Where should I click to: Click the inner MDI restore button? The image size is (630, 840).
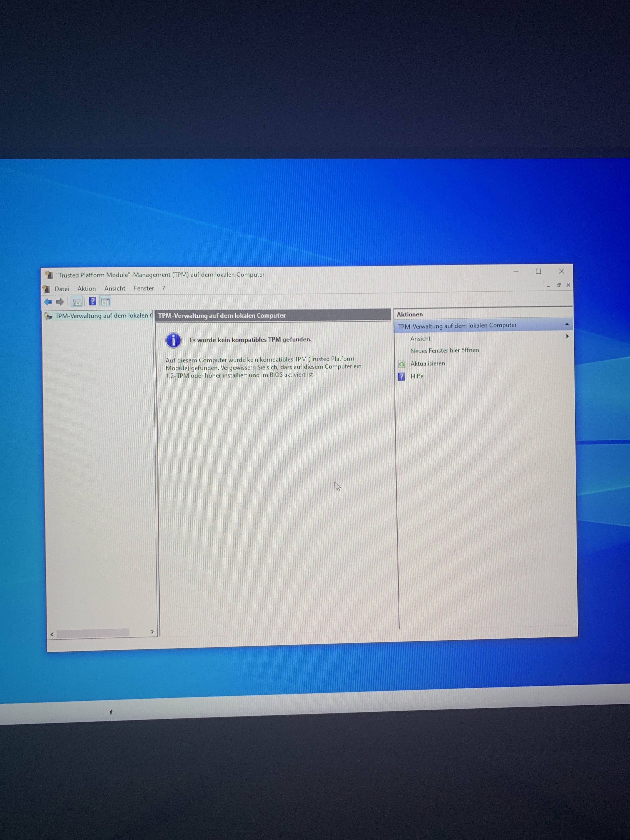558,285
